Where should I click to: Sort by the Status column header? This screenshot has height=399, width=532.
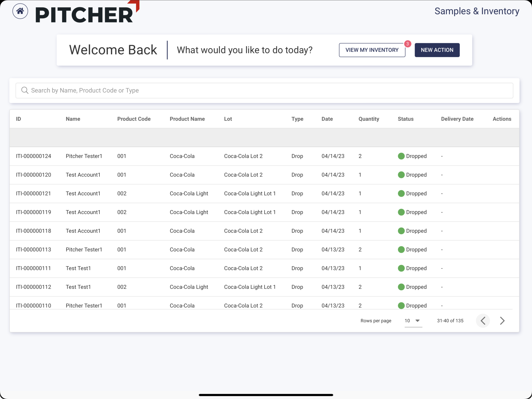(405, 119)
